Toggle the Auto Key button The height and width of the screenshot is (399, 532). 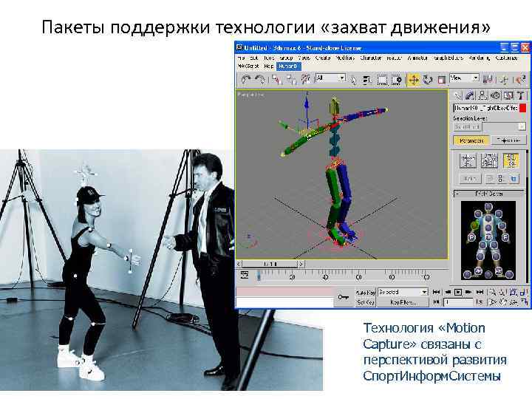point(365,293)
